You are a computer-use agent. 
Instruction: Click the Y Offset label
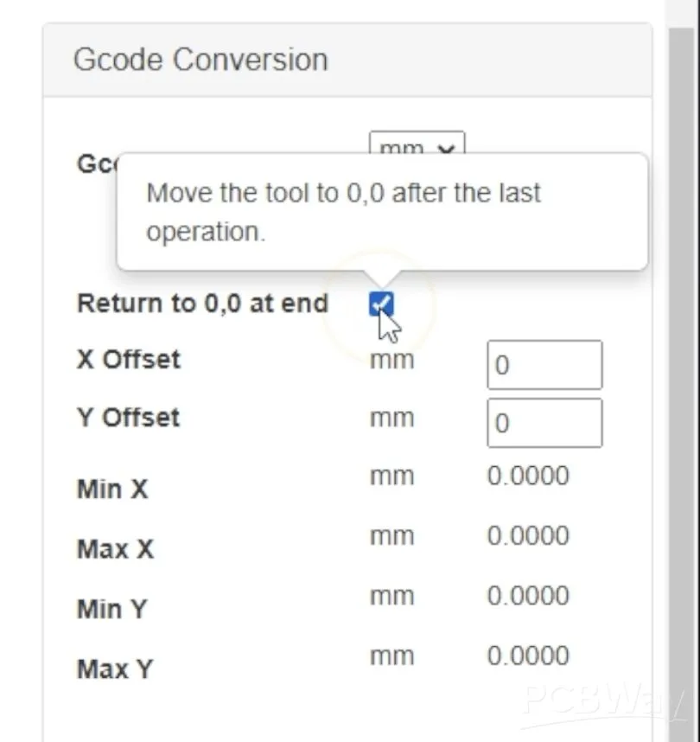129,418
